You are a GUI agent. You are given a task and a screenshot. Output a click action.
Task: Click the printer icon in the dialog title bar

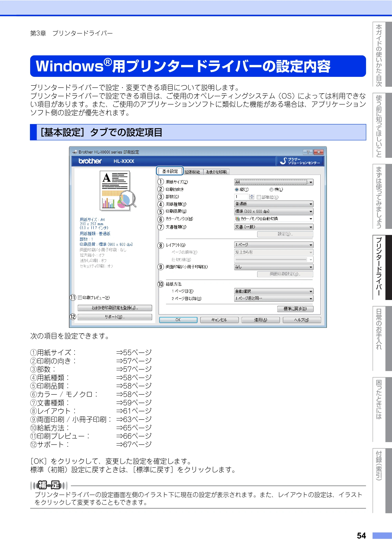point(75,152)
